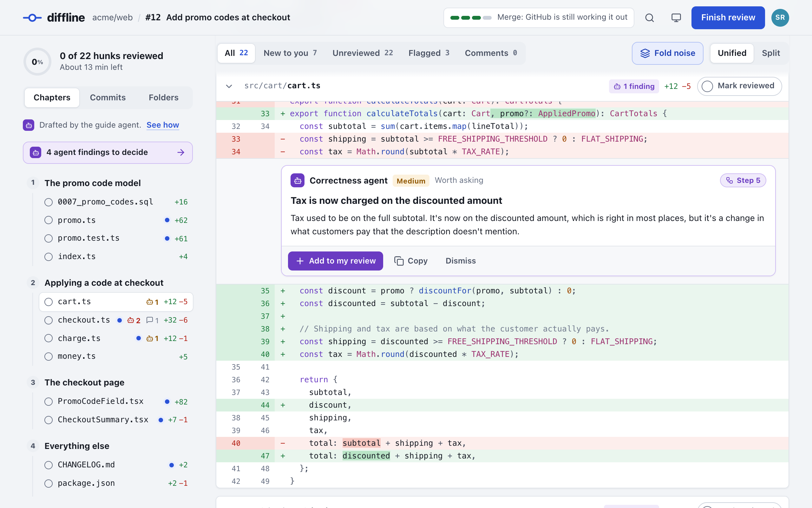Mark cart.ts file as reviewed
The width and height of the screenshot is (812, 508).
click(x=740, y=86)
